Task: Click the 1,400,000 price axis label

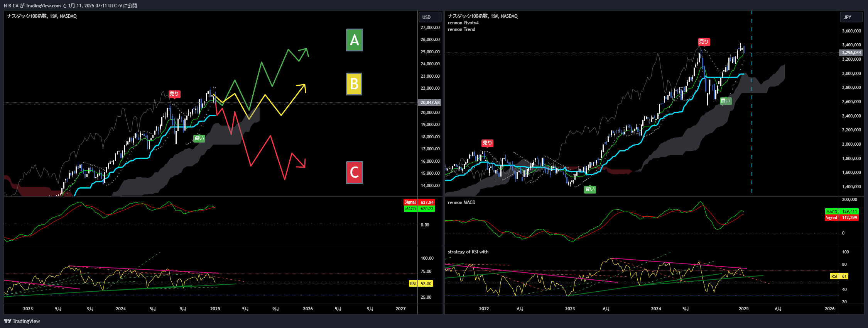Action: [851, 187]
